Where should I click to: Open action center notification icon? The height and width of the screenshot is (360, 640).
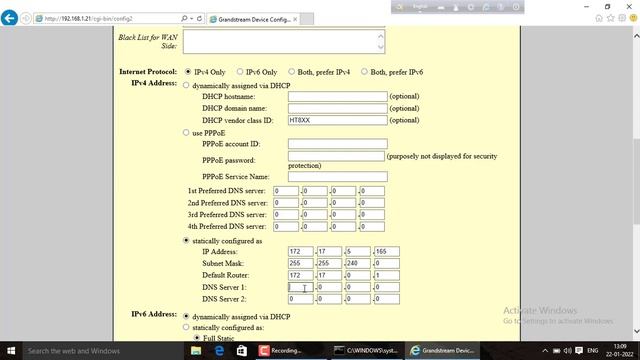pos(579,351)
